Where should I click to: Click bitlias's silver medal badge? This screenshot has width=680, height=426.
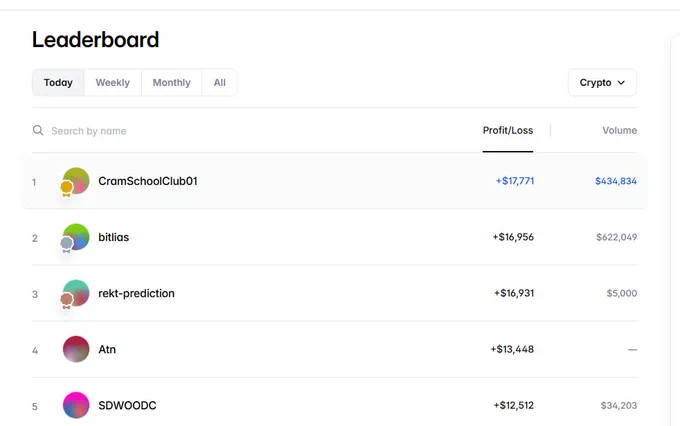tap(66, 245)
